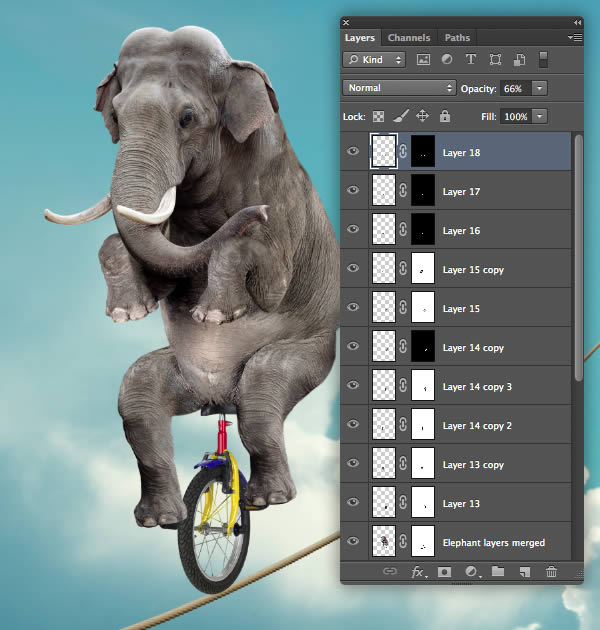Switch to the Layers tab
The height and width of the screenshot is (630, 600).
pyautogui.click(x=360, y=38)
